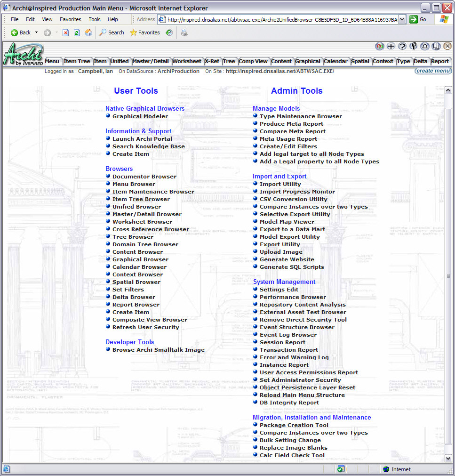Open the Help menu
The image size is (455, 476).
tap(113, 19)
